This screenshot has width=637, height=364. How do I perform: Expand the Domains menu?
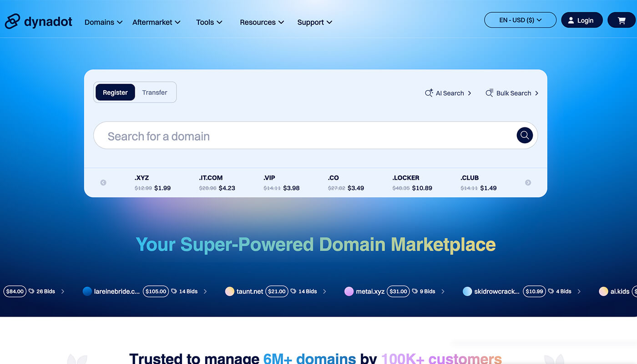tap(103, 22)
